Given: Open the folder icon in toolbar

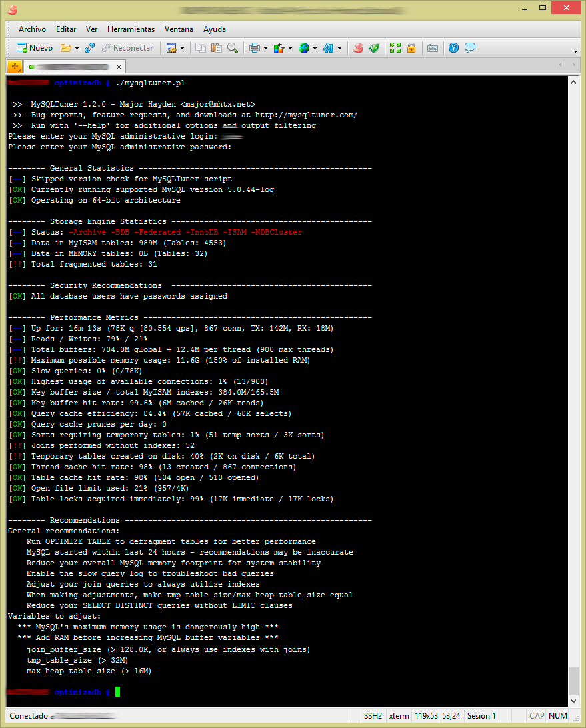Looking at the screenshot, I should pos(66,48).
